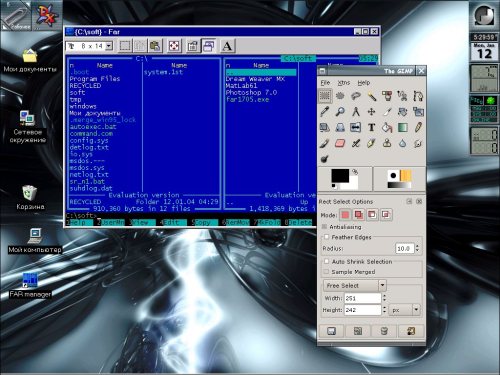Click the active gradient preview bar
Viewport: 500px width, 375px height.
point(399,185)
